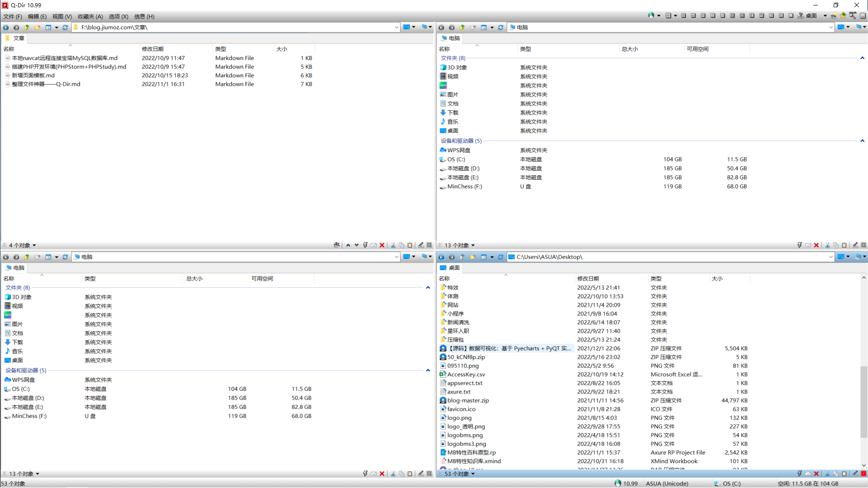Image resolution: width=868 pixels, height=488 pixels.
Task: Go back in the top-left pane
Action: (6, 28)
